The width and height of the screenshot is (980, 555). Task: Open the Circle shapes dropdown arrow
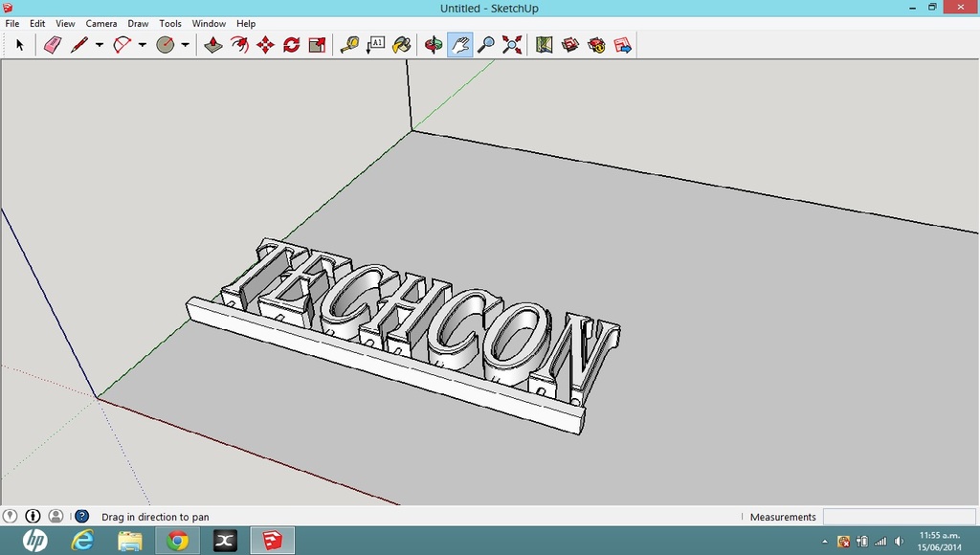[x=185, y=45]
